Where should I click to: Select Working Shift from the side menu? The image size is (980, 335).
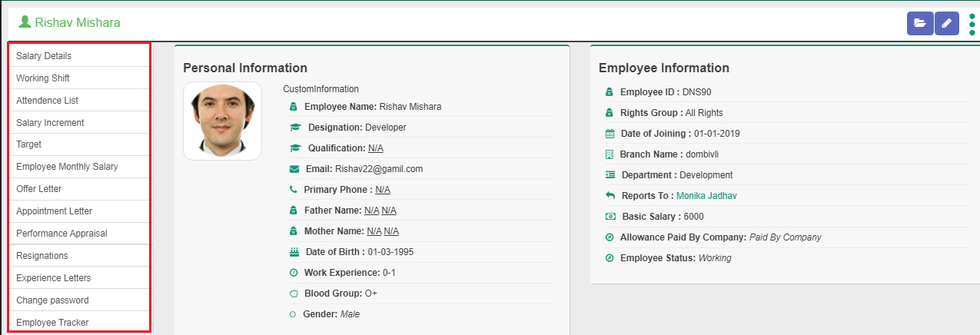43,78
